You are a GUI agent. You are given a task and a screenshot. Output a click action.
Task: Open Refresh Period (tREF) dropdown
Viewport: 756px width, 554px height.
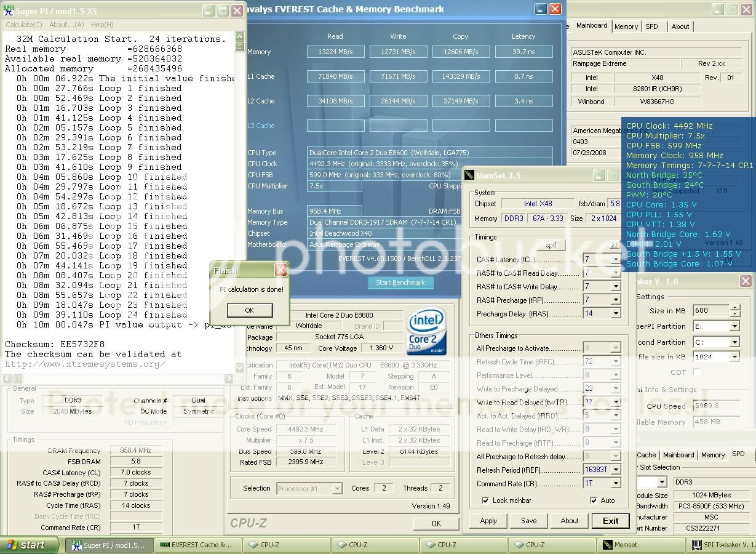(616, 470)
